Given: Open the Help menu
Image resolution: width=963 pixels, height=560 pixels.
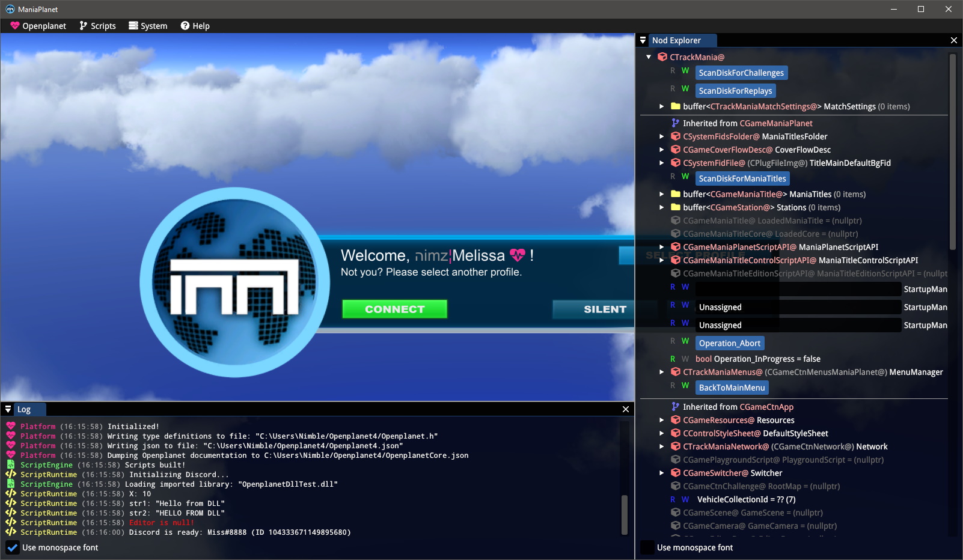Looking at the screenshot, I should (195, 26).
